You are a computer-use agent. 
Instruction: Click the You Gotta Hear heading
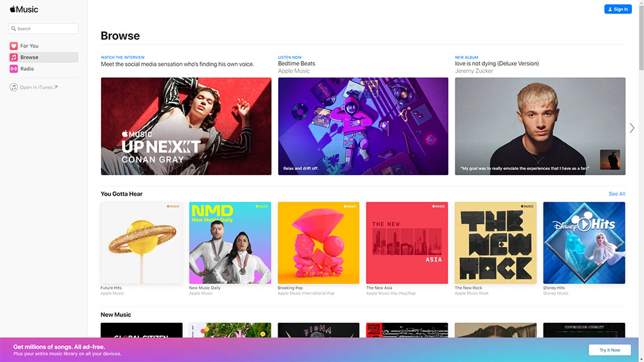[122, 194]
